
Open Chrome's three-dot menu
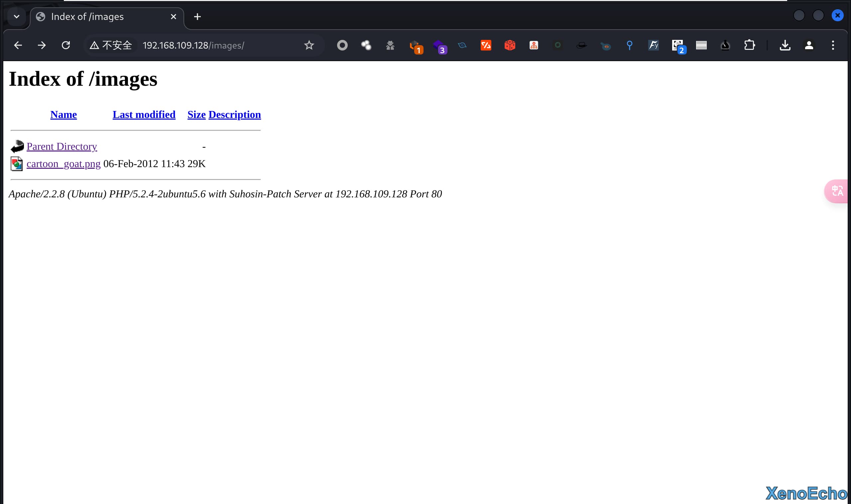pyautogui.click(x=833, y=45)
